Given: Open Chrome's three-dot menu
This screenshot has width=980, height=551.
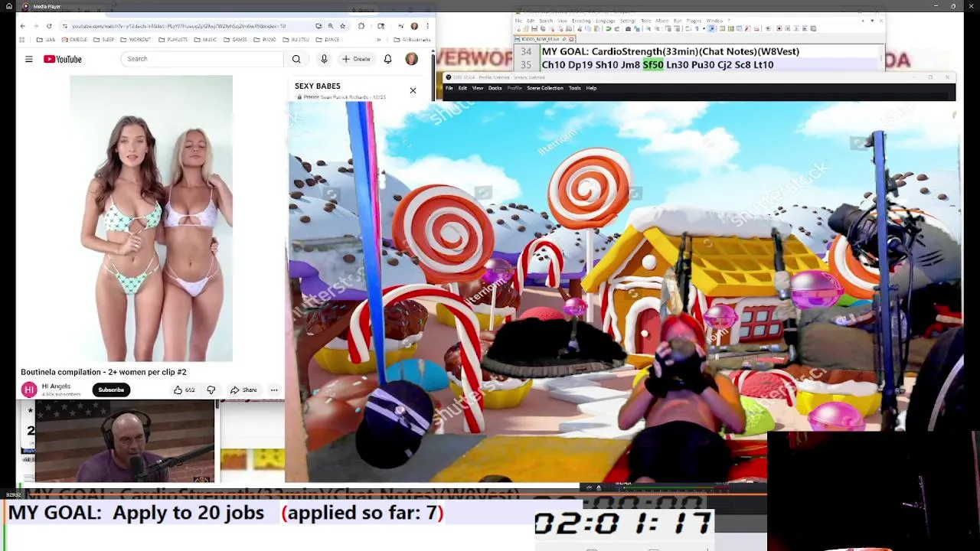Looking at the screenshot, I should (427, 26).
